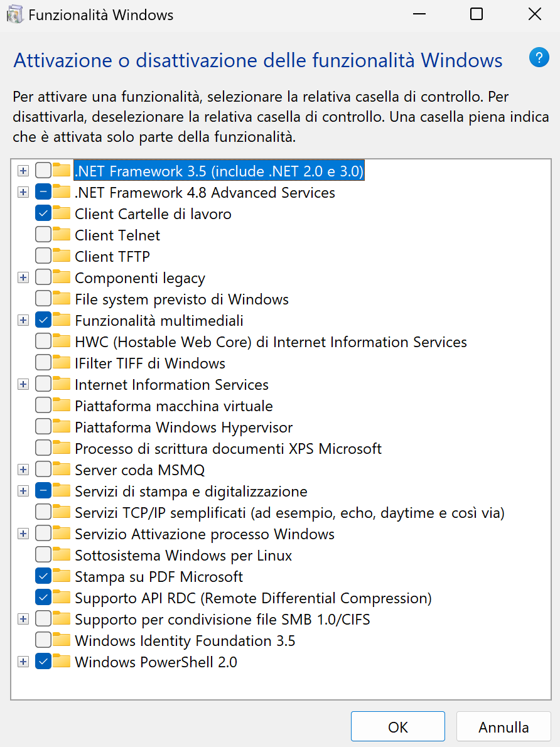Click folder icon beside Sottosistema Windows per Linux
The height and width of the screenshot is (747, 560).
pos(62,556)
